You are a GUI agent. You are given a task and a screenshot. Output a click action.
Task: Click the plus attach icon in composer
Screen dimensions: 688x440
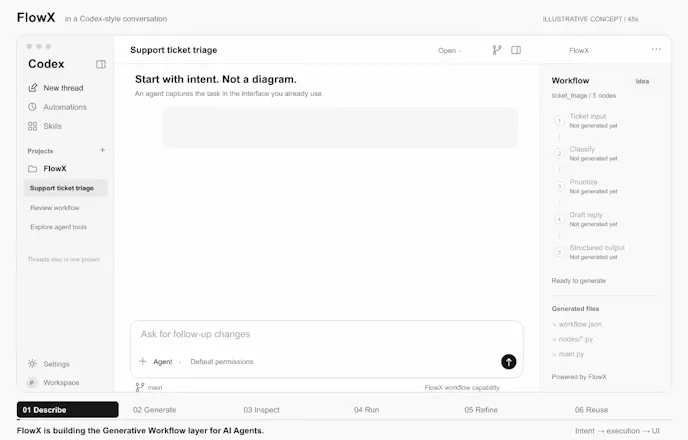pyautogui.click(x=143, y=361)
